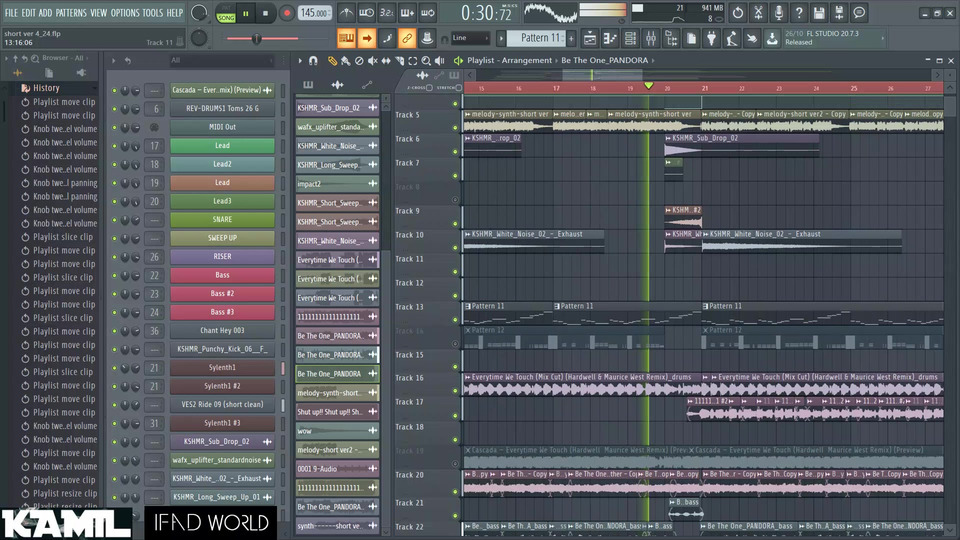Viewport: 960px width, 540px height.
Task: Open the Channel rack view icon
Action: (630, 39)
